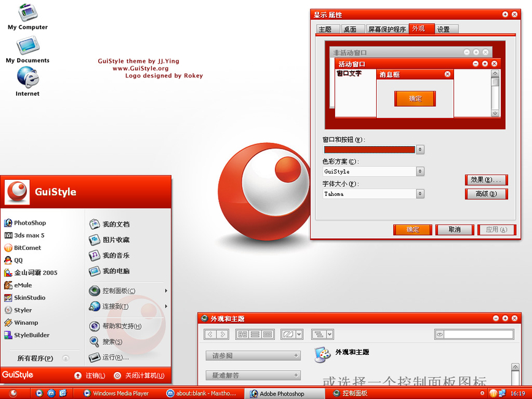Click forward arrow in 外观和主题 toolbar
Image resolution: width=532 pixels, height=399 pixels.
pos(223,335)
